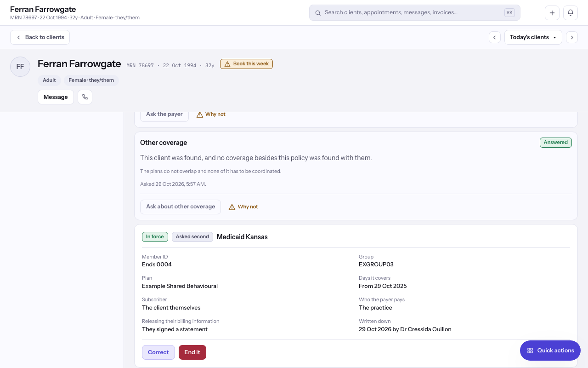Screen dimensions: 588x368
Task: Click payer pays value The practice
Action: 375,308
